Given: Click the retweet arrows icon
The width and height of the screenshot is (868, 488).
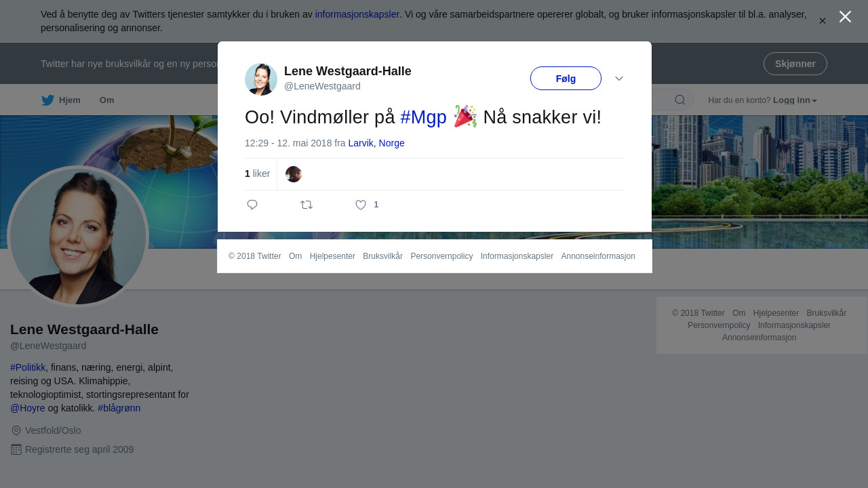Looking at the screenshot, I should pos(307,205).
